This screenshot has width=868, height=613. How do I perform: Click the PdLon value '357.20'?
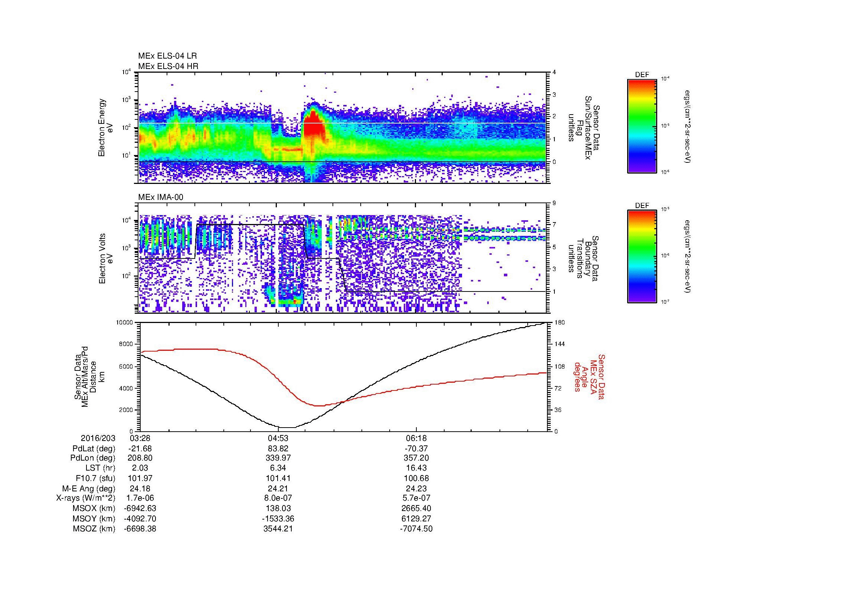(416, 458)
